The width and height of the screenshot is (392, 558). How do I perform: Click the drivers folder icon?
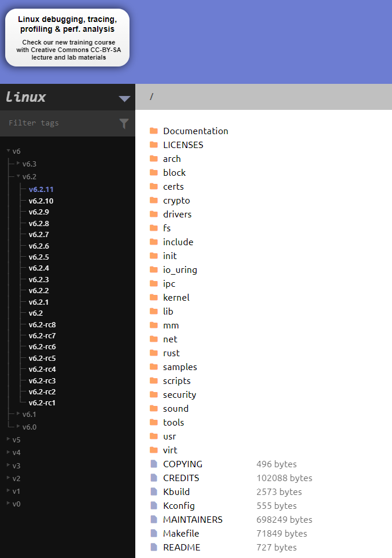click(154, 214)
